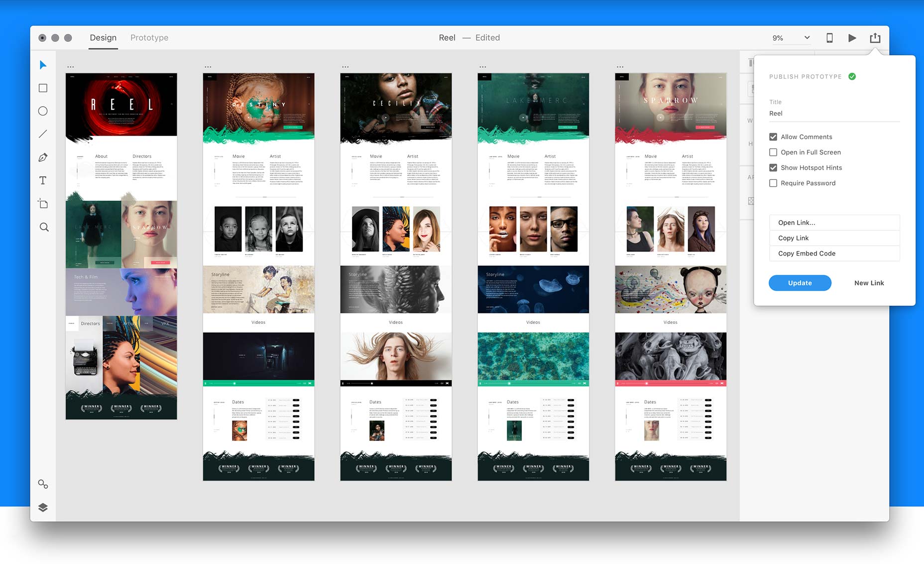Viewport: 924px width, 564px height.
Task: Click Copy Embed Code
Action: pyautogui.click(x=834, y=253)
